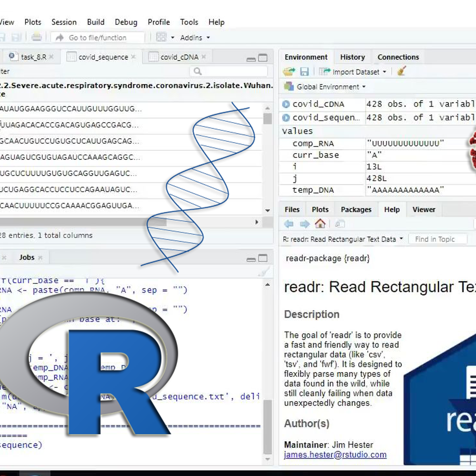Open the Plots menu
The width and height of the screenshot is (476, 476).
point(33,22)
